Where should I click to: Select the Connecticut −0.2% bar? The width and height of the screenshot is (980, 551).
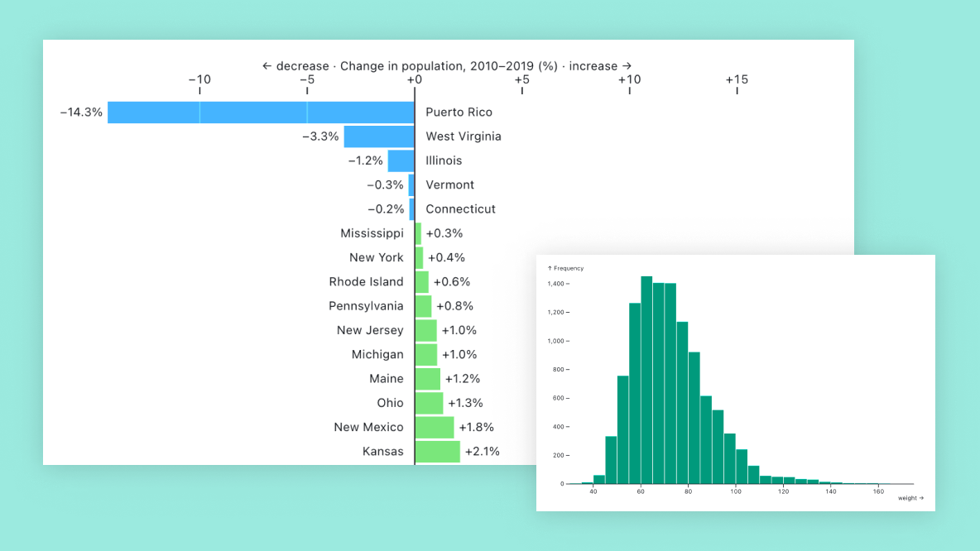coord(410,208)
